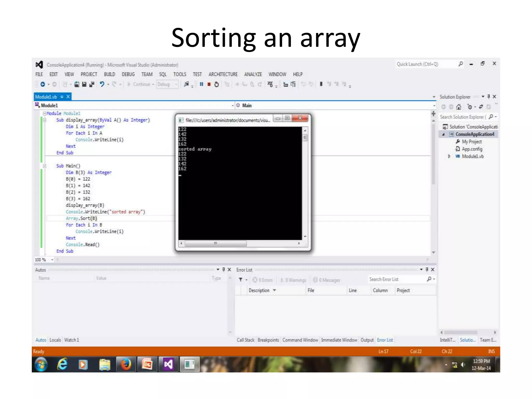532x399 pixels.
Task: Open the Main method dropdown
Action: pyautogui.click(x=434, y=105)
